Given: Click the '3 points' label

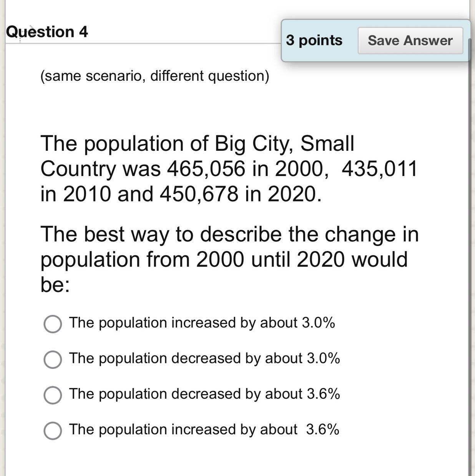Looking at the screenshot, I should (x=314, y=40).
